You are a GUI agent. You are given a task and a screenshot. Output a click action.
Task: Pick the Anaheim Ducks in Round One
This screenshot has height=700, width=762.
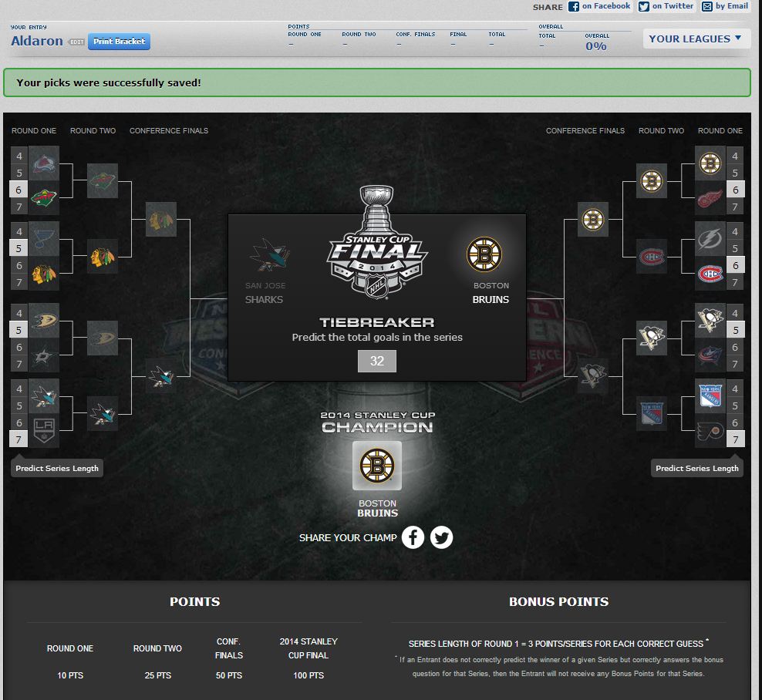coord(44,321)
